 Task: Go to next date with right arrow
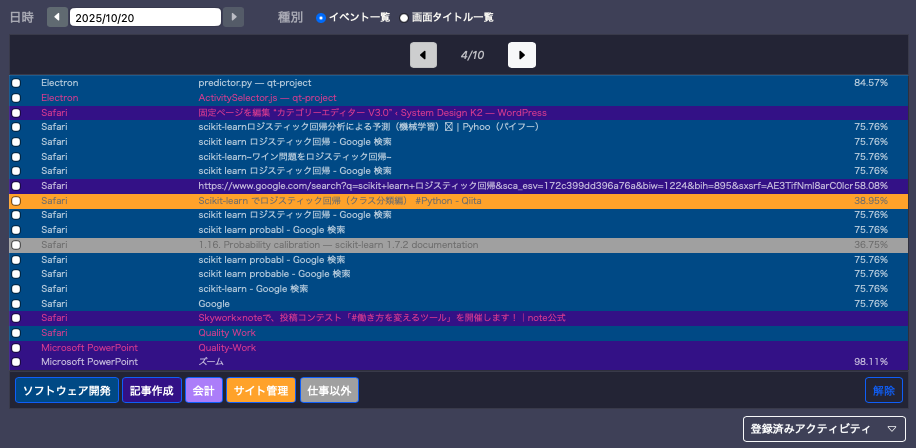(233, 17)
